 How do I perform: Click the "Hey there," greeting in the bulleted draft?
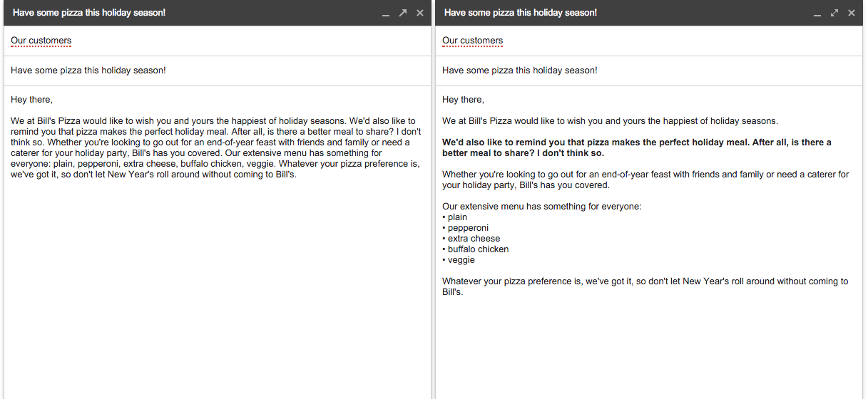463,100
